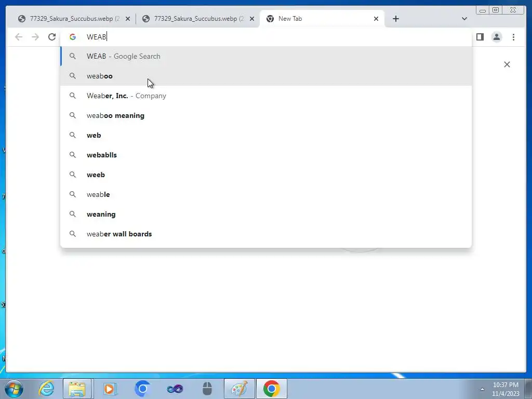The image size is (532, 399).
Task: Close the first Sakura_Succubus.webp tab
Action: 128,19
